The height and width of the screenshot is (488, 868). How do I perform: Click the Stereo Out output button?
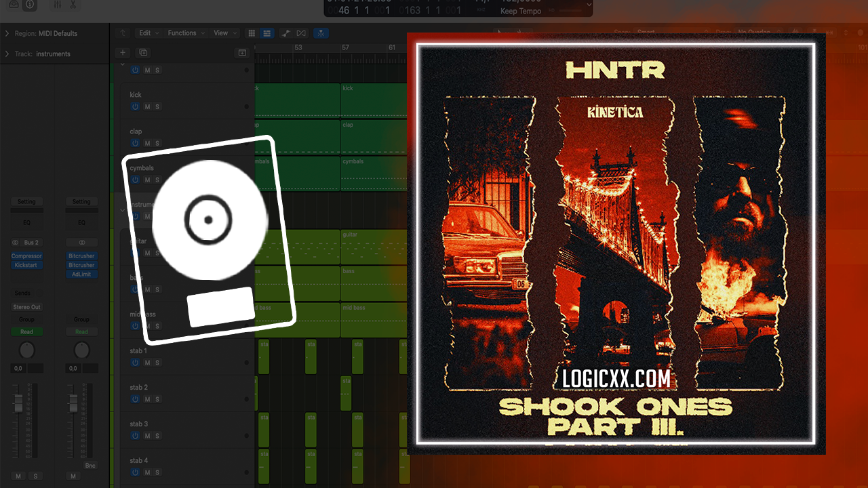pos(26,307)
